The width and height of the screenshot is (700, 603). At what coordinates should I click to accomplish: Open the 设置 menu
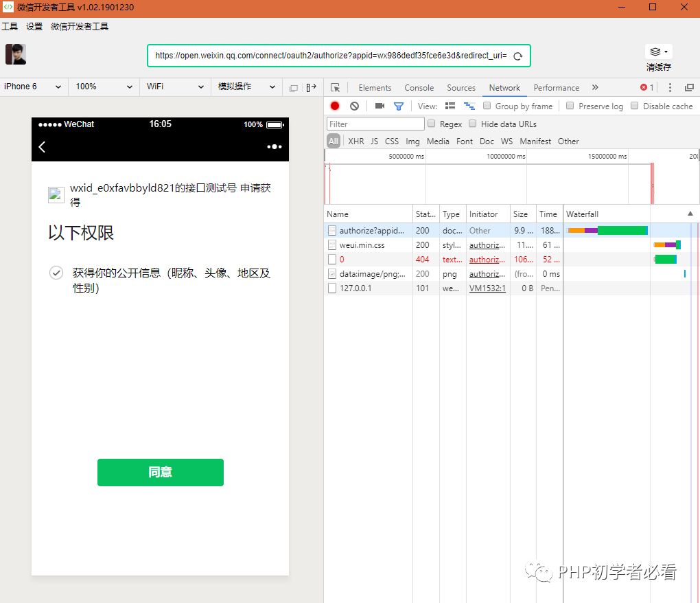click(x=34, y=26)
